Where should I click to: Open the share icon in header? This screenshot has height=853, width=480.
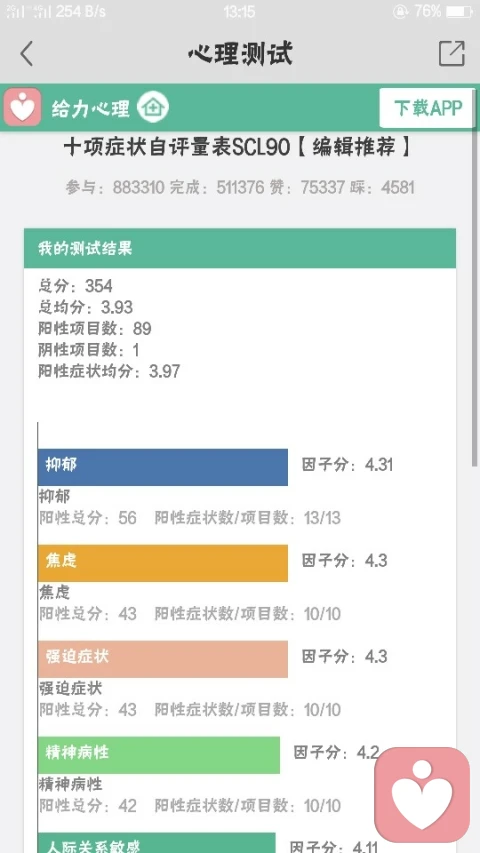pos(452,53)
